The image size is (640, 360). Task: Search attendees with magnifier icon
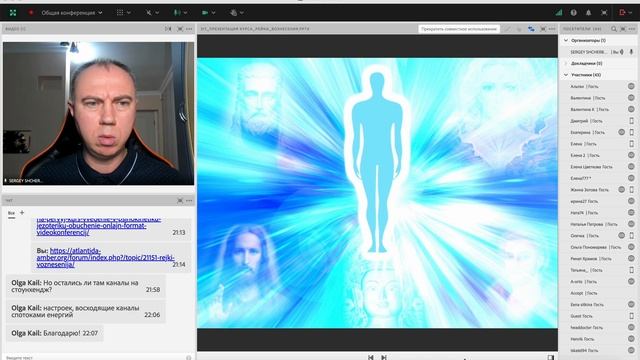coord(613,29)
